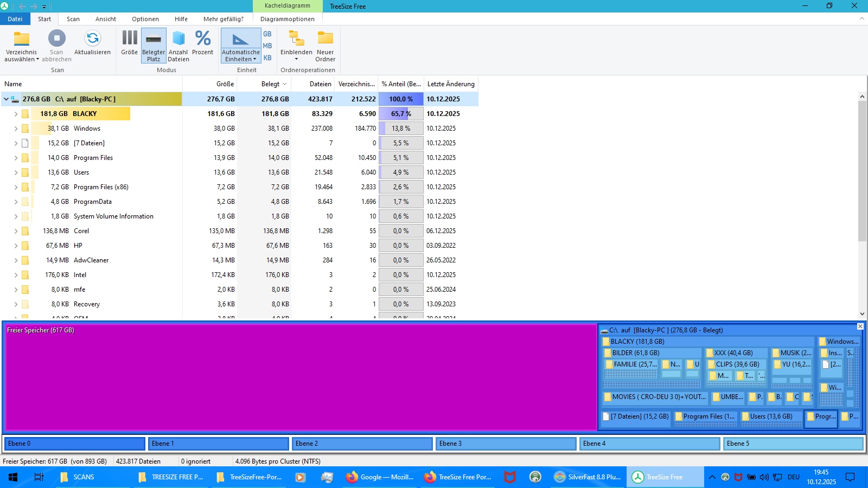Sort by the Größe column header
Image resolution: width=868 pixels, height=488 pixels.
[x=210, y=84]
